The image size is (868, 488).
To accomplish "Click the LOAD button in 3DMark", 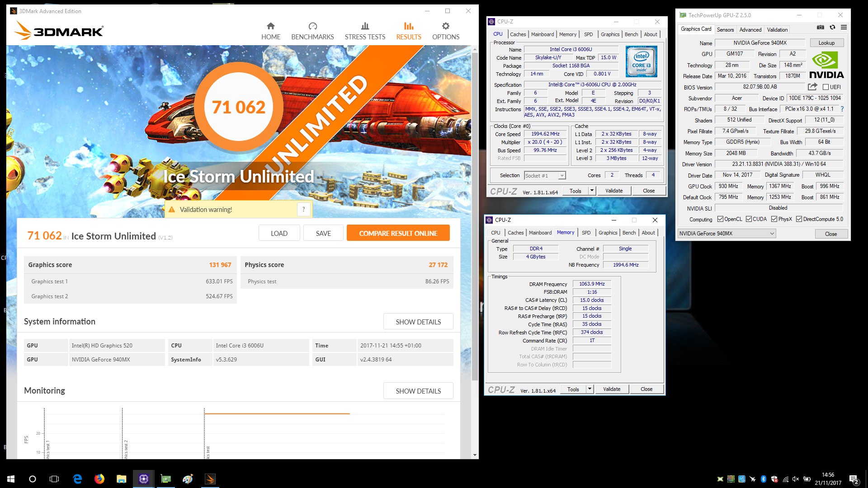I will (x=279, y=233).
